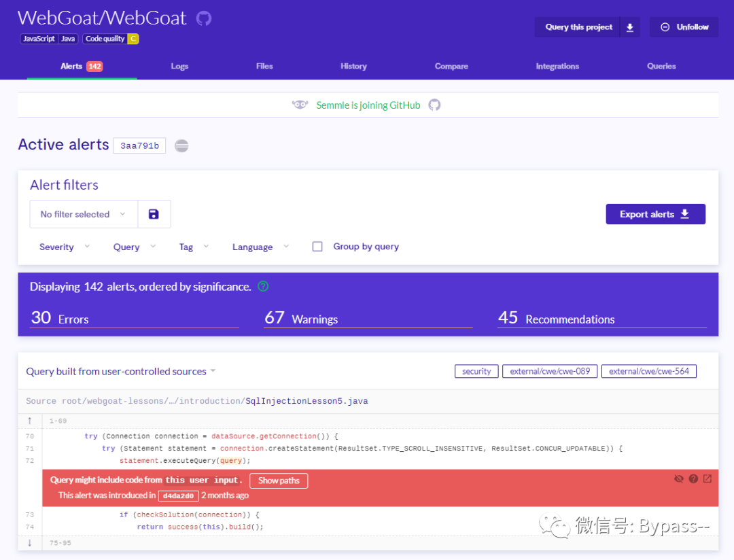The image size is (734, 560).
Task: Open the Files tab
Action: pyautogui.click(x=264, y=67)
